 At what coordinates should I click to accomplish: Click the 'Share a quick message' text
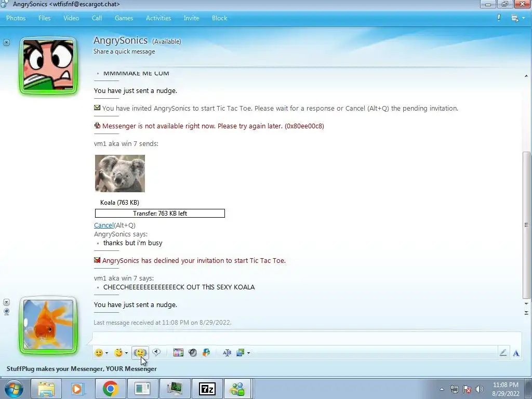pyautogui.click(x=124, y=51)
